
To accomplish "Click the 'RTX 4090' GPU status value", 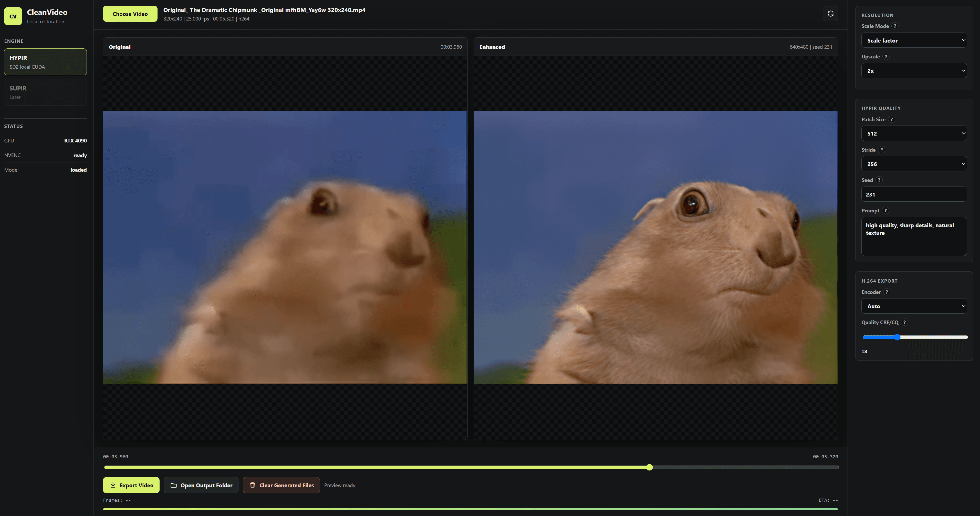I will click(75, 141).
